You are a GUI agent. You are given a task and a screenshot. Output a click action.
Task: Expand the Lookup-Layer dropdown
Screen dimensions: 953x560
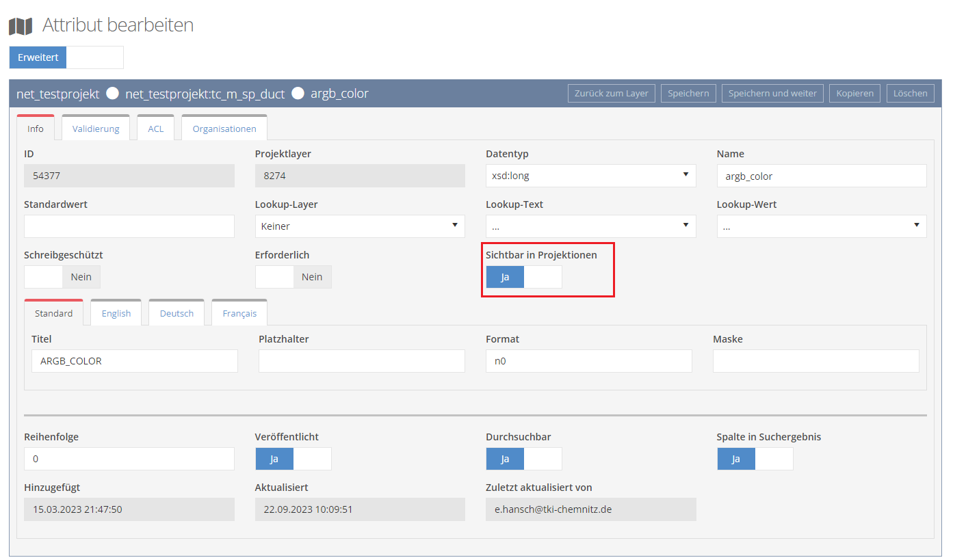[360, 226]
